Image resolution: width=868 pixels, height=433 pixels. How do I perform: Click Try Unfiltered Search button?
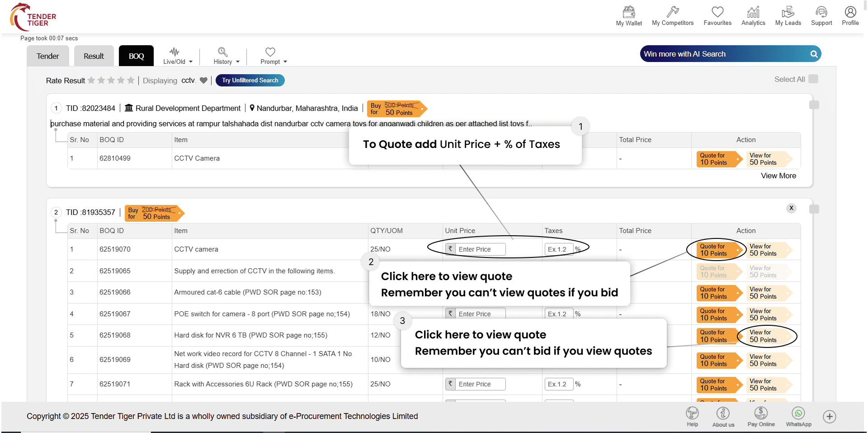(250, 81)
